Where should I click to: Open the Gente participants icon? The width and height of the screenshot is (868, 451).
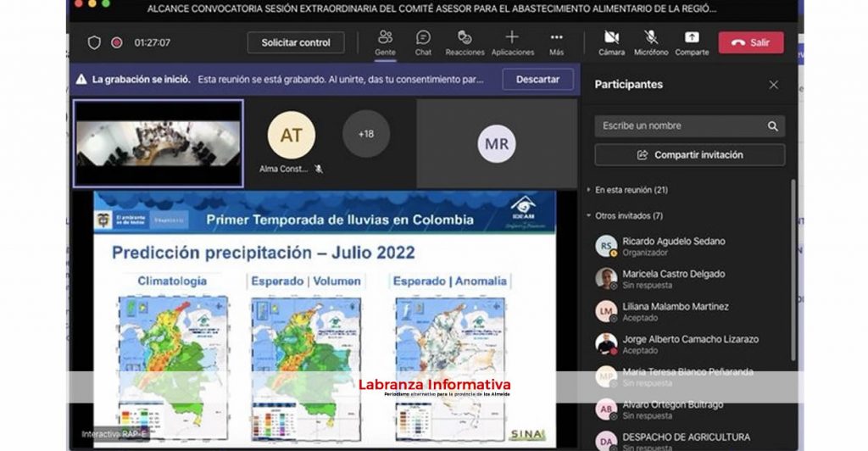pos(385,37)
